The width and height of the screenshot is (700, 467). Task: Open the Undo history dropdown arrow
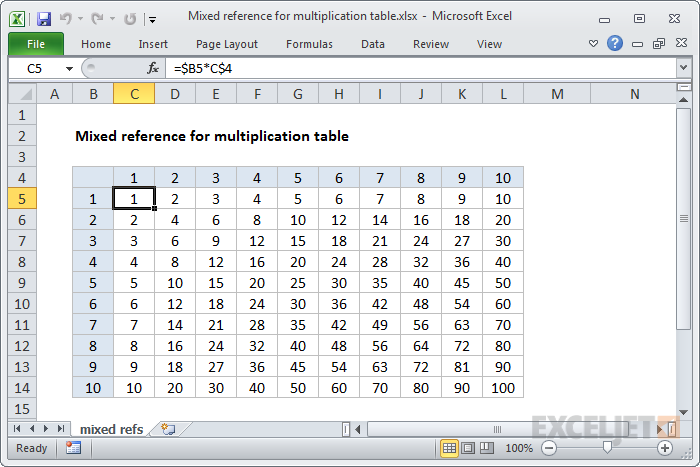click(80, 19)
